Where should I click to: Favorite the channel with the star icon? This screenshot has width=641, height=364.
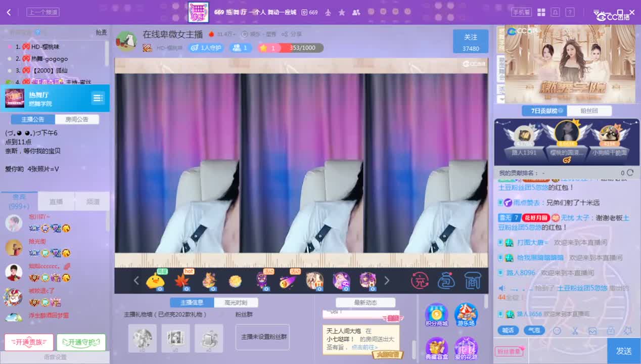[x=342, y=12]
